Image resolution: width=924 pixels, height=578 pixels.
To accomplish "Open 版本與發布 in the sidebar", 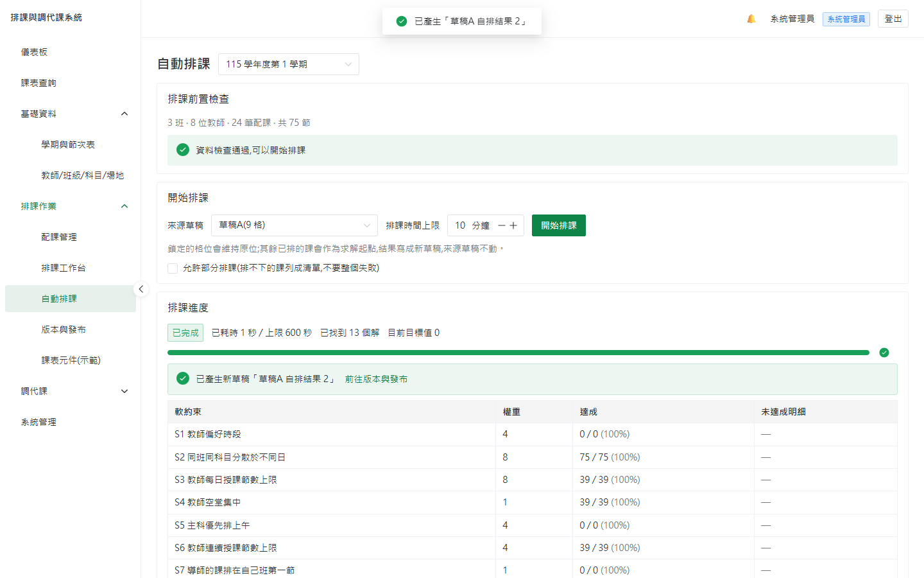I will (x=71, y=329).
